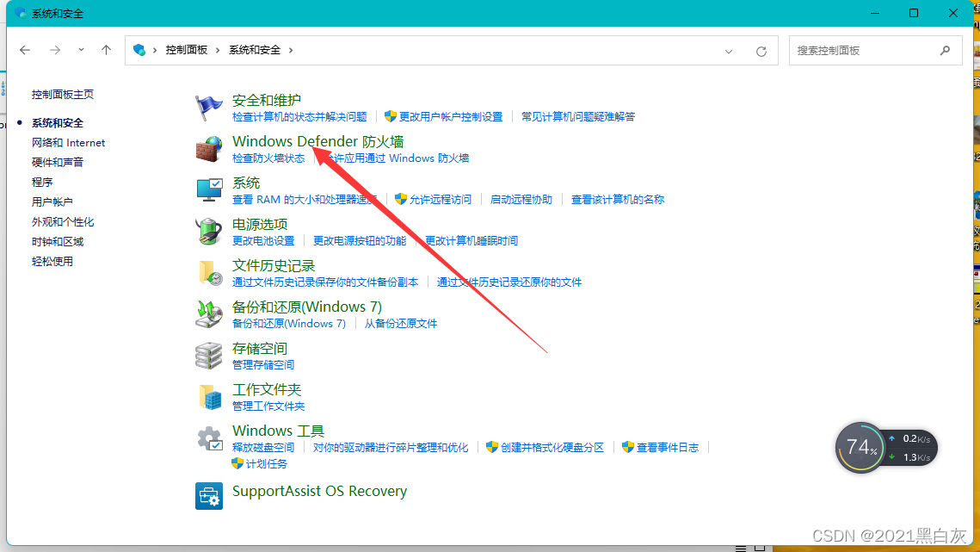Go back with the back arrow
This screenshot has height=552, width=980.
click(25, 50)
